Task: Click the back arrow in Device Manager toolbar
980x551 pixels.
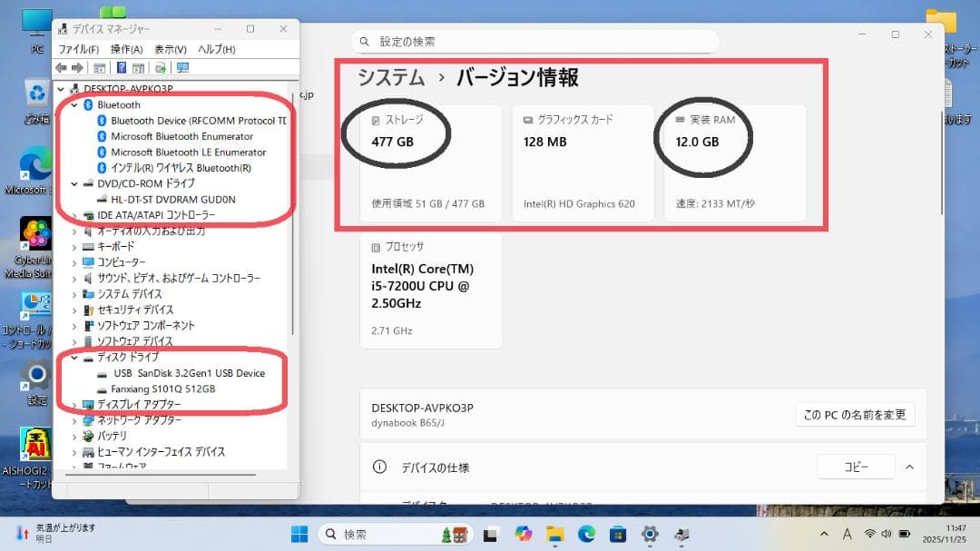Action: [x=61, y=67]
